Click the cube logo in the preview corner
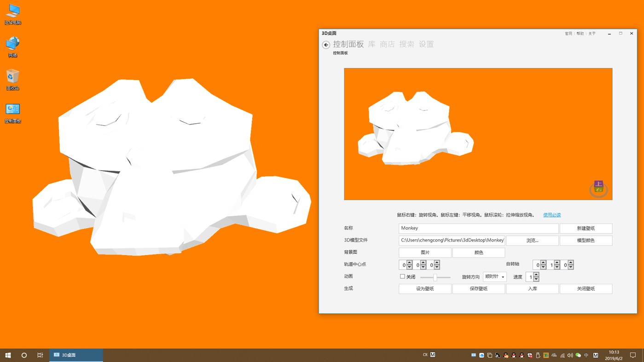644x362 pixels. (x=598, y=189)
